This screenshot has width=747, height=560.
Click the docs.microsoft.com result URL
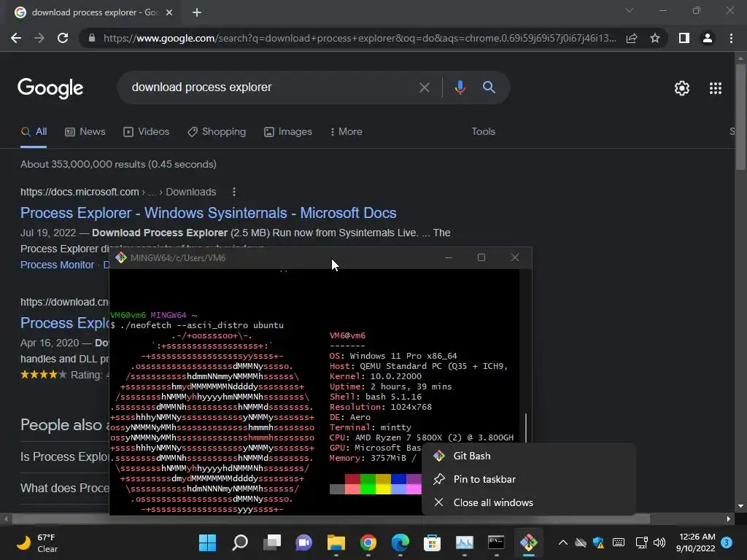click(x=117, y=192)
